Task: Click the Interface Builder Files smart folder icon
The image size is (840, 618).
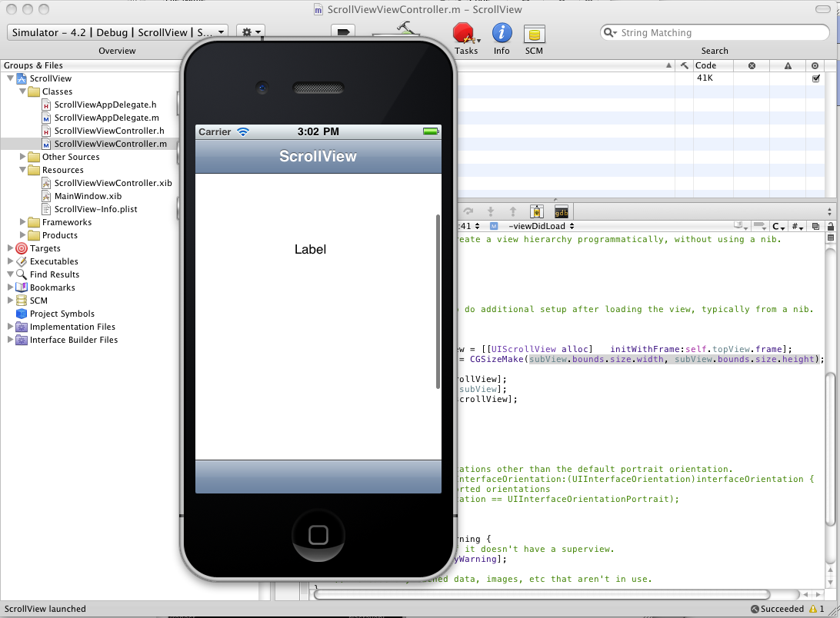Action: pyautogui.click(x=22, y=340)
